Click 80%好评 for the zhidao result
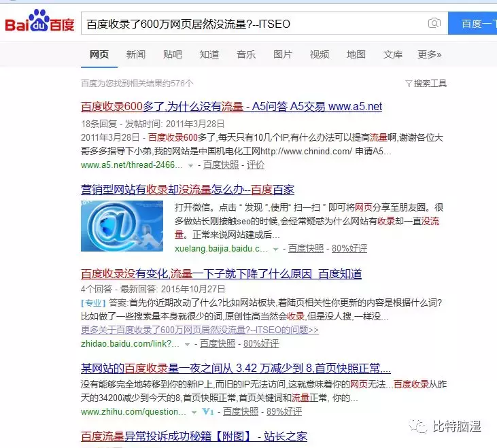497x448 pixels. coord(261,344)
